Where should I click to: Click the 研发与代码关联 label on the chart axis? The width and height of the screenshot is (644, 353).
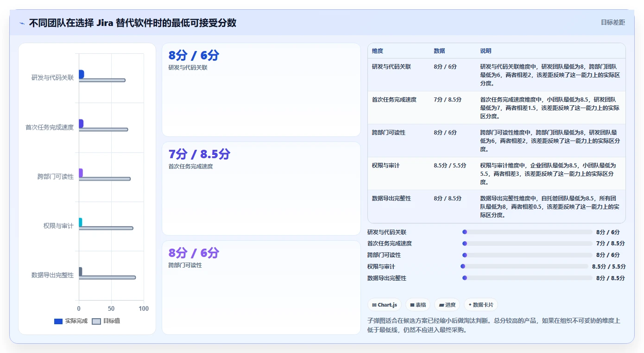(x=52, y=77)
